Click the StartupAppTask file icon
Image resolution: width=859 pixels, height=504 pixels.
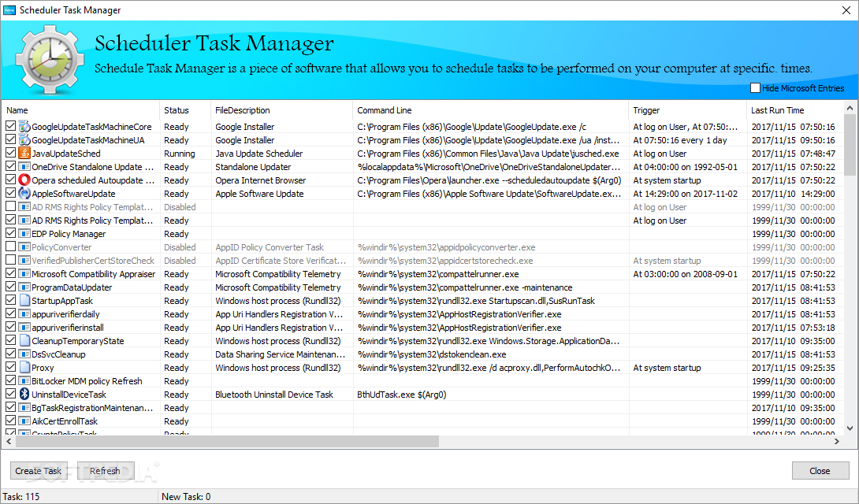(x=24, y=301)
